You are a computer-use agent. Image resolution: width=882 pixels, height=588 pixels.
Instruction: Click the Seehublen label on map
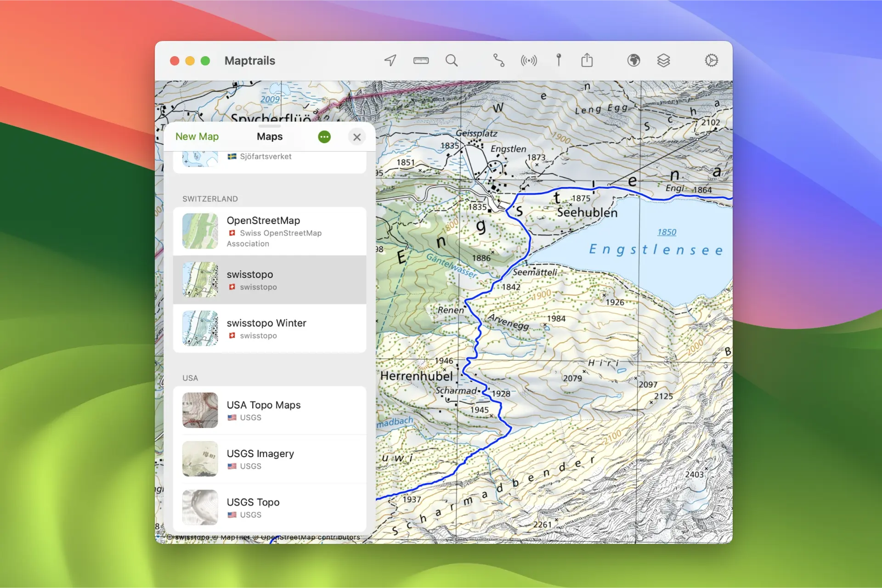[587, 213]
